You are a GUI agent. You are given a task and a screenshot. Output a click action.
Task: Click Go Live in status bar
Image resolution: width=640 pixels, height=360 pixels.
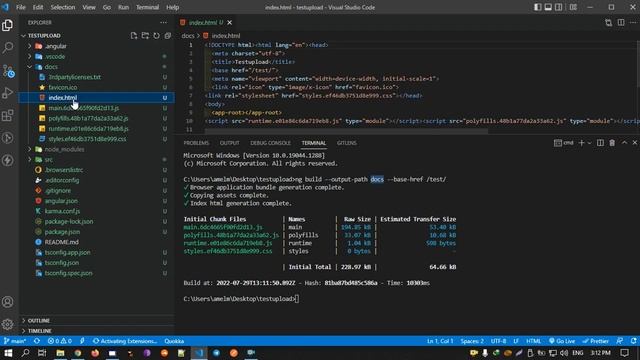(x=562, y=341)
